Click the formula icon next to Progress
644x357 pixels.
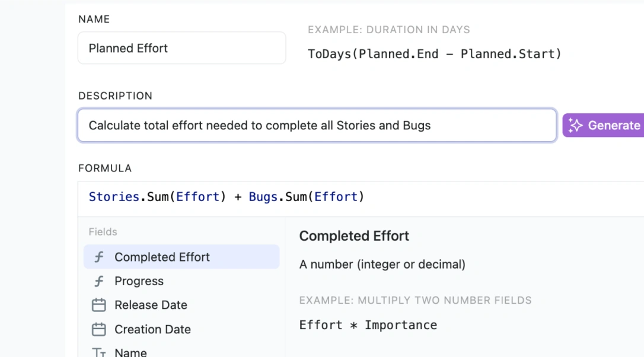(99, 281)
